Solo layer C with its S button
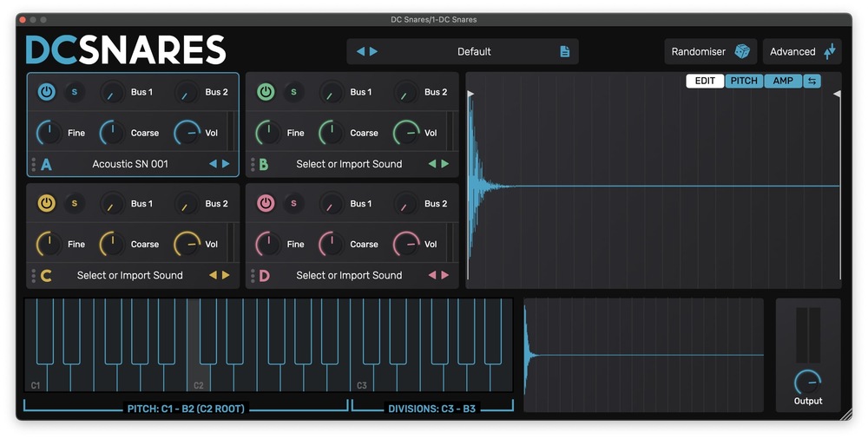 [74, 203]
